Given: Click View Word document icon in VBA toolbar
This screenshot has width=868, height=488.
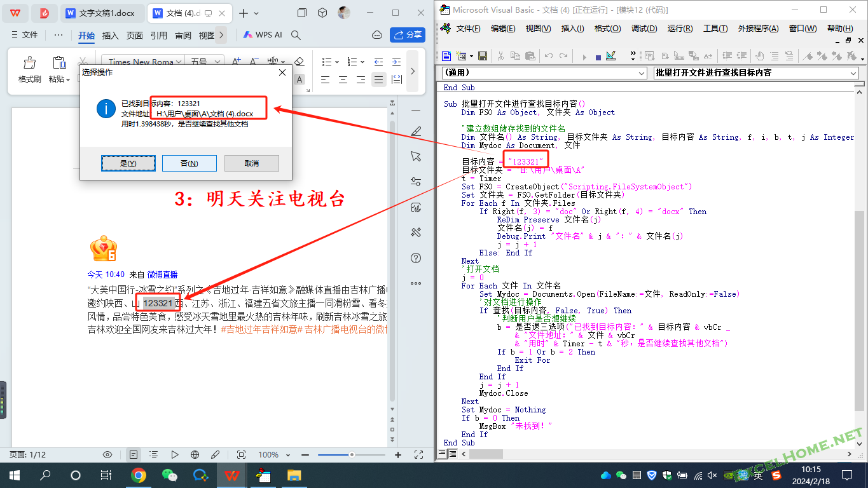Looking at the screenshot, I should [x=446, y=56].
